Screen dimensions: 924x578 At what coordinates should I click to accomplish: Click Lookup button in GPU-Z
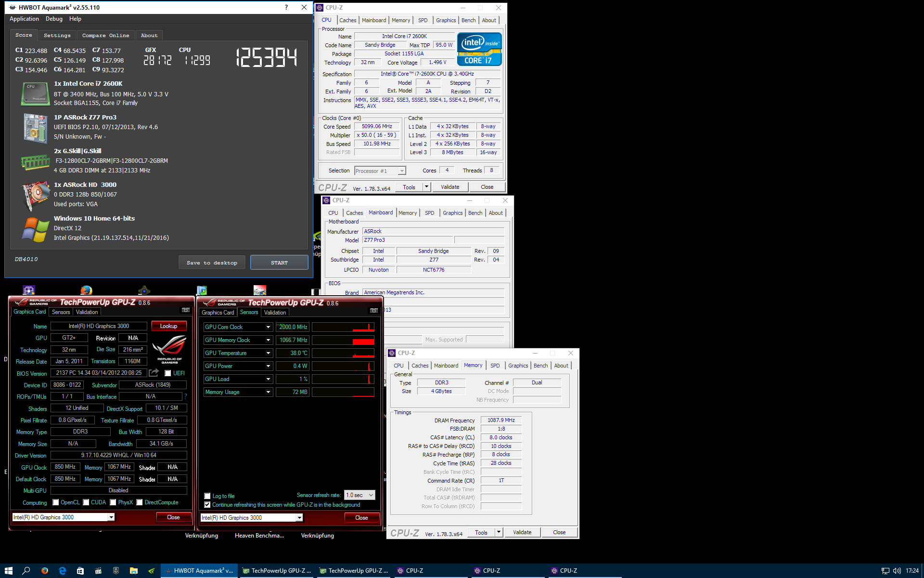tap(168, 326)
